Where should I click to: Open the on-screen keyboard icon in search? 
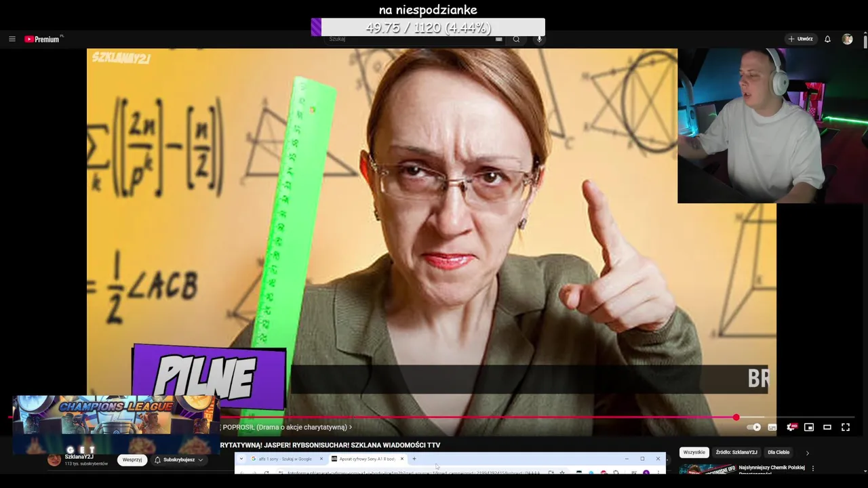[499, 39]
